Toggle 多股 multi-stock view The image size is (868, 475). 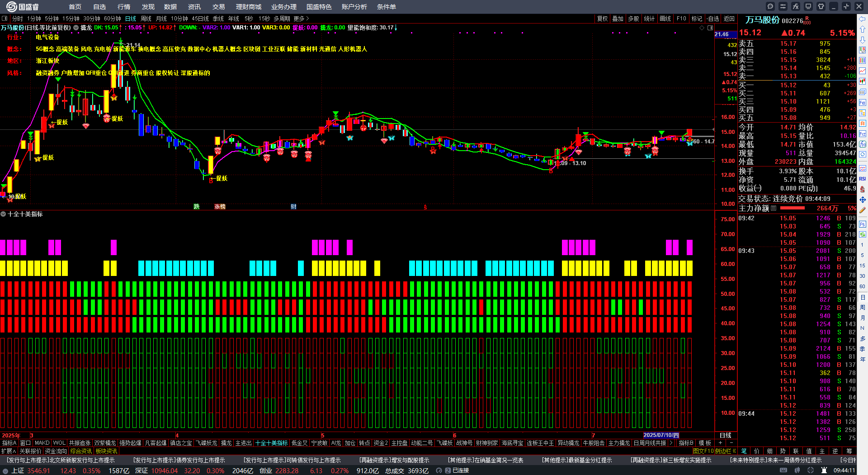tap(633, 19)
